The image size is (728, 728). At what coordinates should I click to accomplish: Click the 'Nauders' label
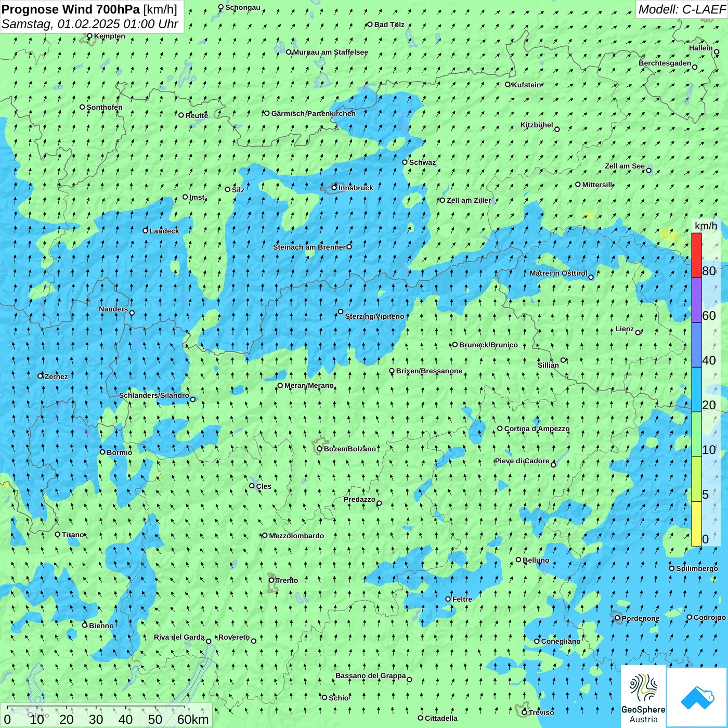pyautogui.click(x=113, y=309)
